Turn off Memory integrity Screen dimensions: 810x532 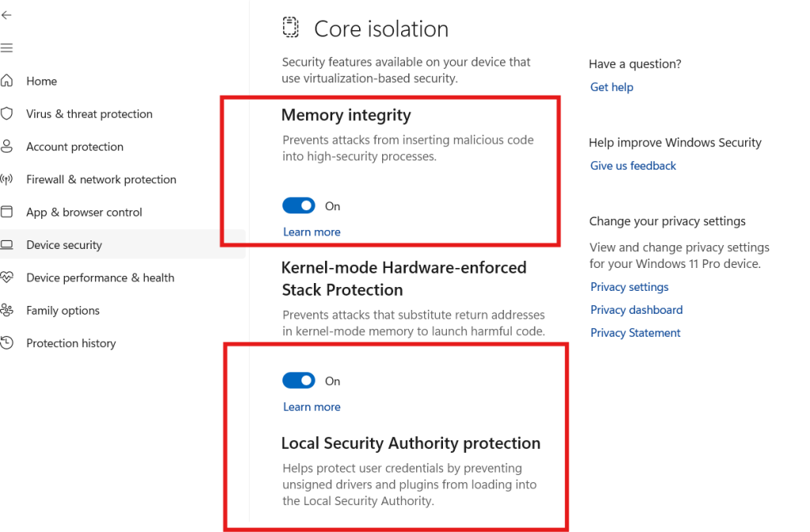click(298, 206)
